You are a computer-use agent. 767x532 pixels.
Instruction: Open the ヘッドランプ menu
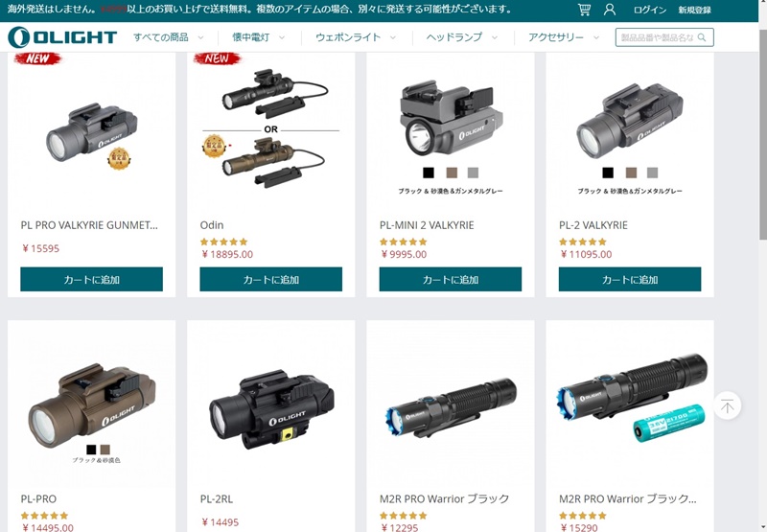(462, 37)
